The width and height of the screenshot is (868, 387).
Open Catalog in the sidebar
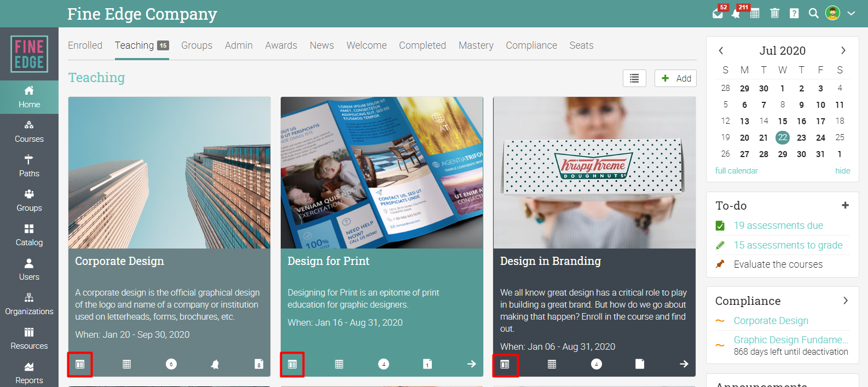coord(29,235)
